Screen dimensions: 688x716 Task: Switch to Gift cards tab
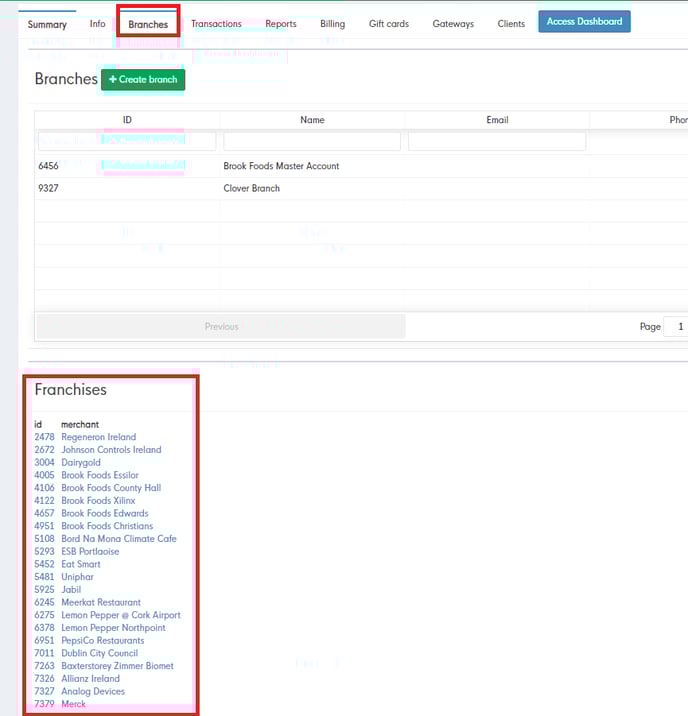[x=388, y=24]
